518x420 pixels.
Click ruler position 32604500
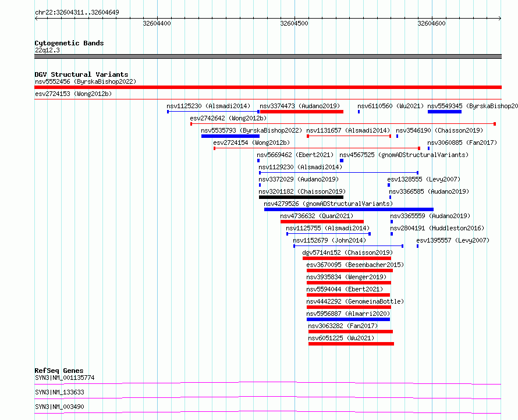(x=295, y=23)
